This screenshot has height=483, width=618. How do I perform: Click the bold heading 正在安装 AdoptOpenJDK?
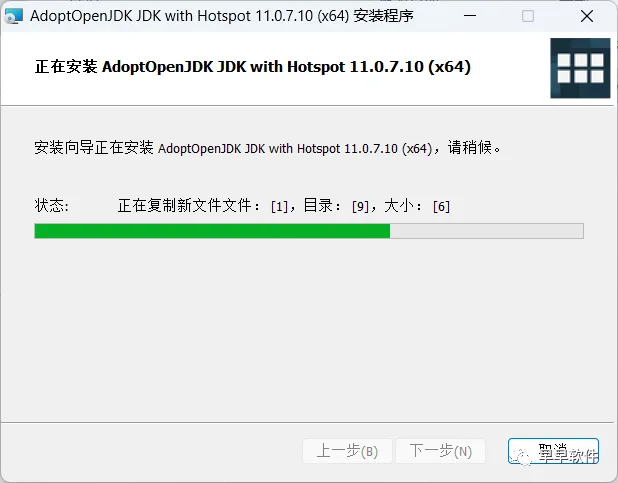pos(253,67)
